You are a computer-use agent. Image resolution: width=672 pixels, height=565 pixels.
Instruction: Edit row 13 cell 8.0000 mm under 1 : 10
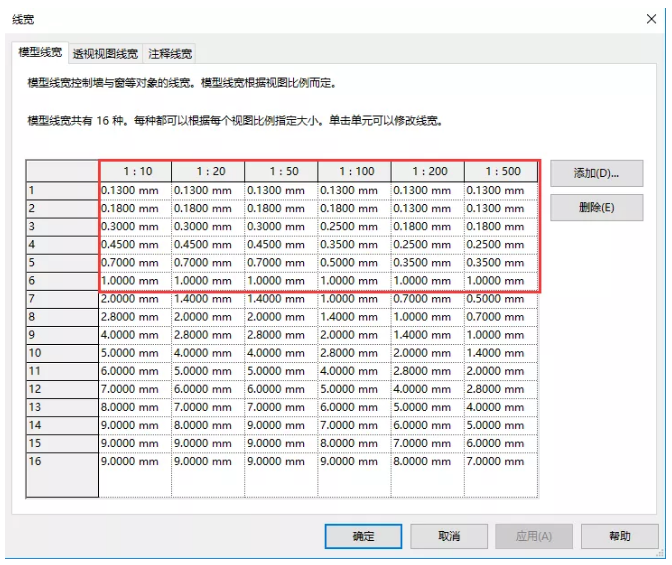135,407
